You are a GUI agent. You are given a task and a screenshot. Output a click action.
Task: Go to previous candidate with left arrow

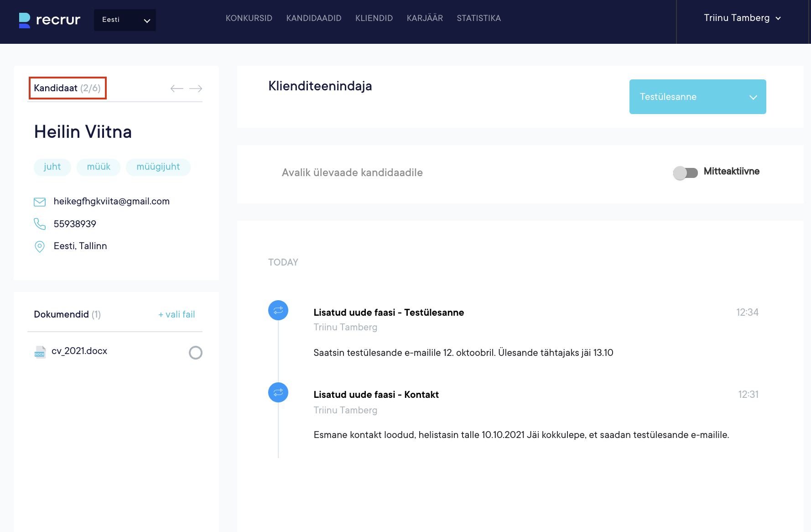[177, 89]
